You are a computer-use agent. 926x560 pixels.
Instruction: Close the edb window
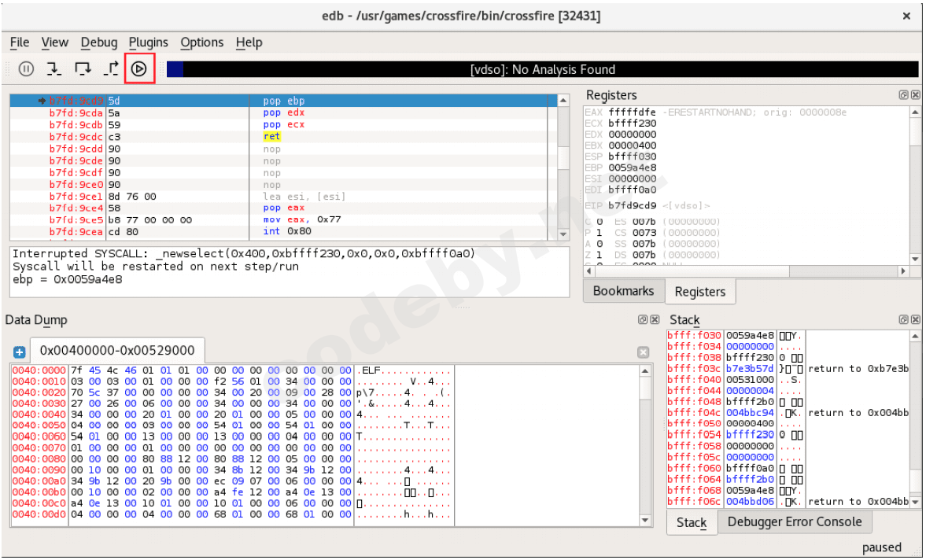[906, 16]
